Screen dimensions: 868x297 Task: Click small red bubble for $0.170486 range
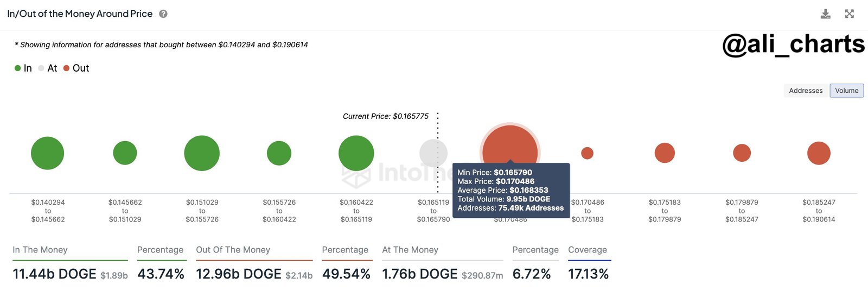587,153
